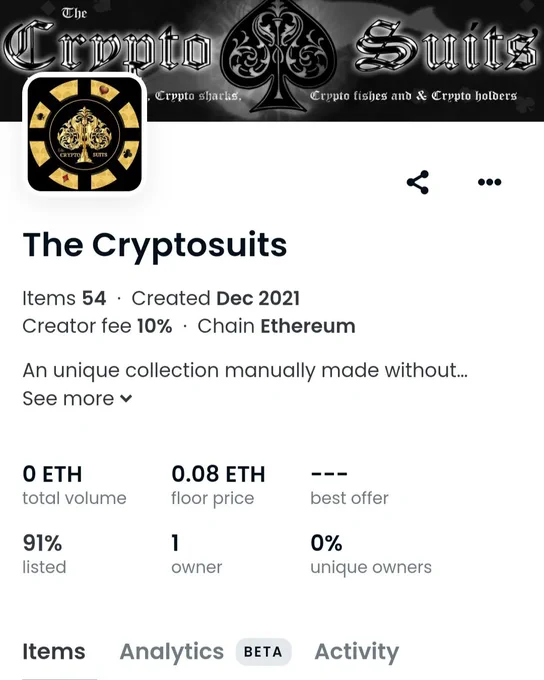Screen dimensions: 544x680
Task: Click the truncated collection description text
Action: tap(245, 371)
